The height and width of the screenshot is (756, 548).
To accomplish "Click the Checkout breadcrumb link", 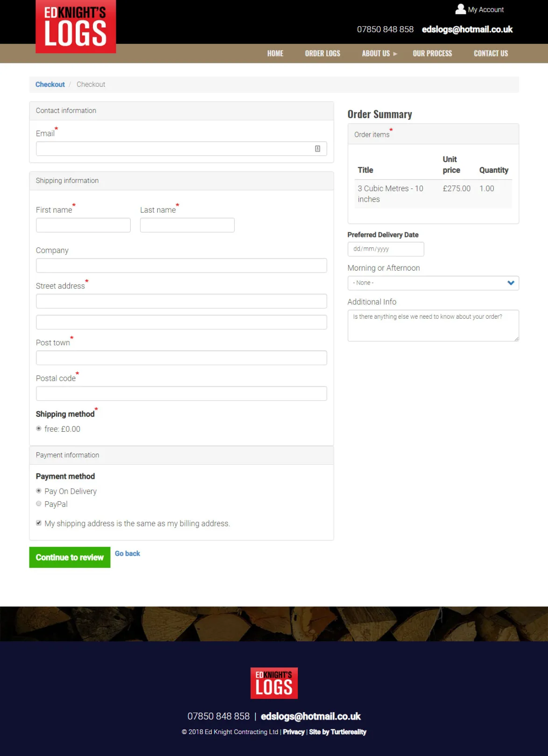I will tap(50, 84).
